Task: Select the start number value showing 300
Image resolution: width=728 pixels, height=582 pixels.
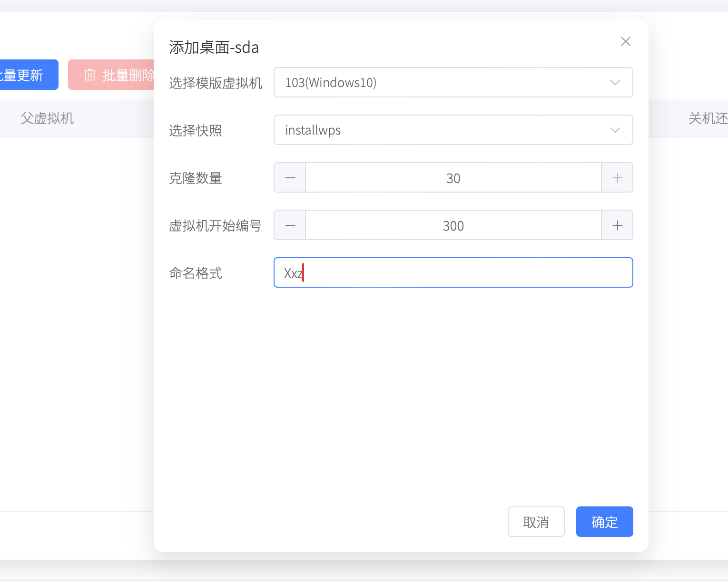Action: point(453,225)
